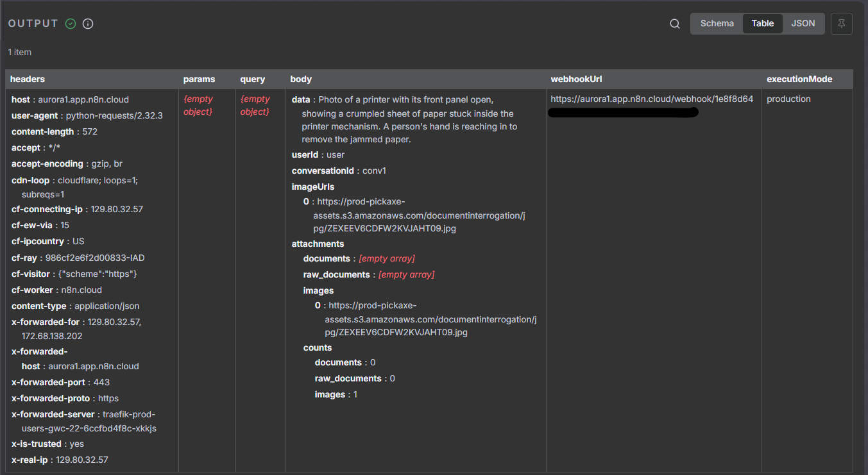The height and width of the screenshot is (475, 868).
Task: Switch to Schema view
Action: point(717,24)
